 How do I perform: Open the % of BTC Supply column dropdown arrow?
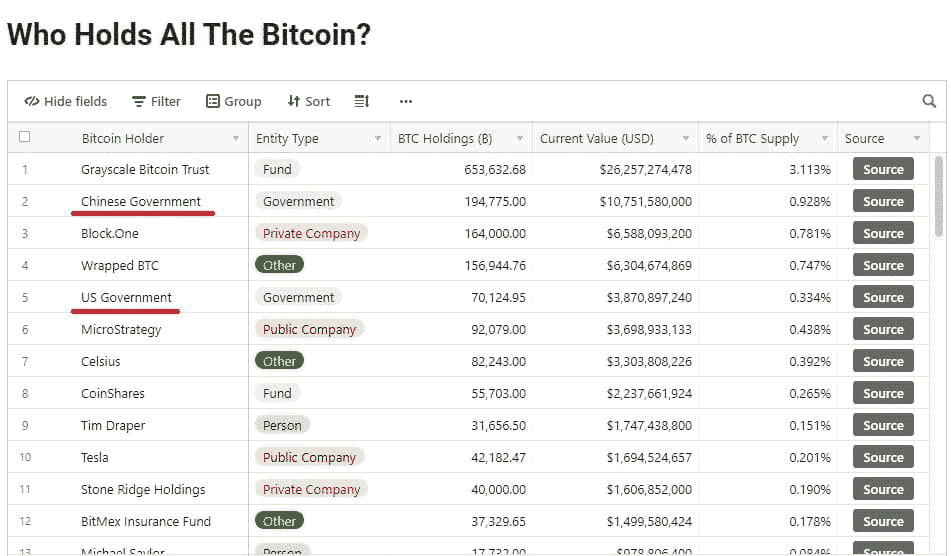click(x=825, y=138)
